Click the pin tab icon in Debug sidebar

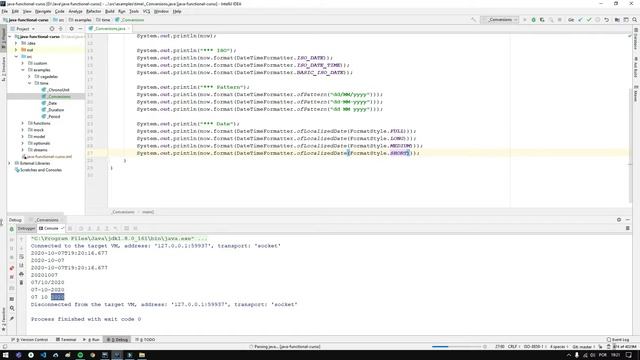[x=11, y=318]
